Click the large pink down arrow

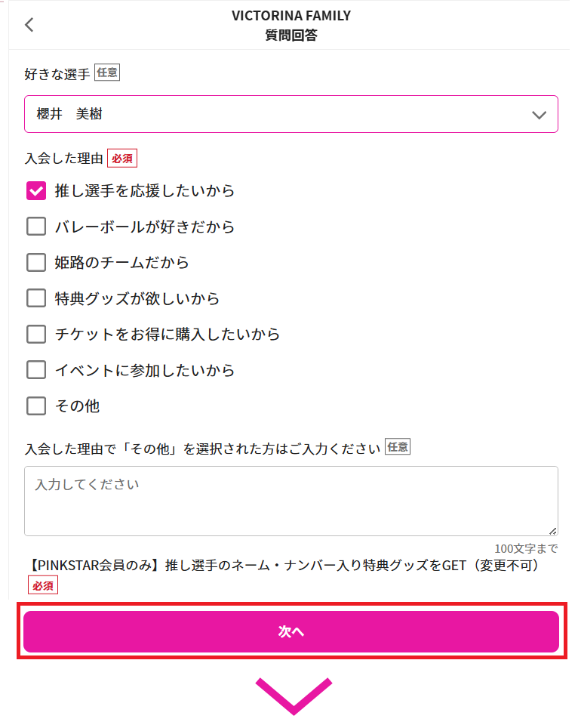(294, 696)
